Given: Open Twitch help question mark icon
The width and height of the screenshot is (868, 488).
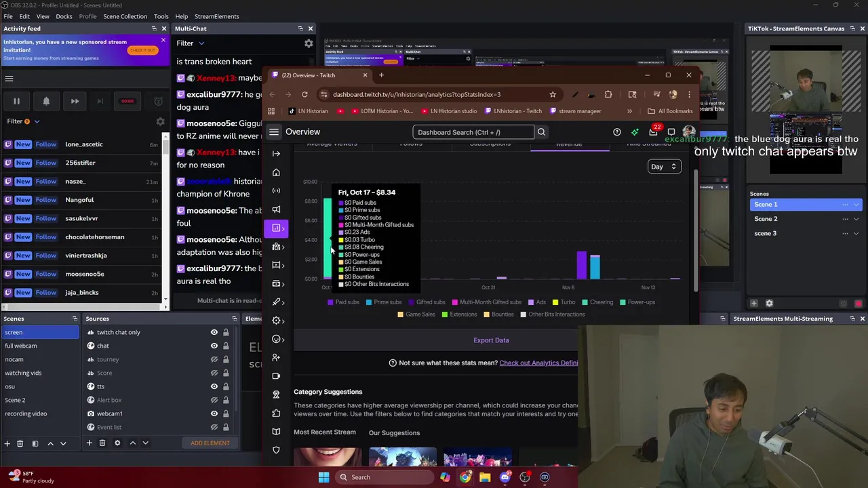Looking at the screenshot, I should [x=617, y=132].
